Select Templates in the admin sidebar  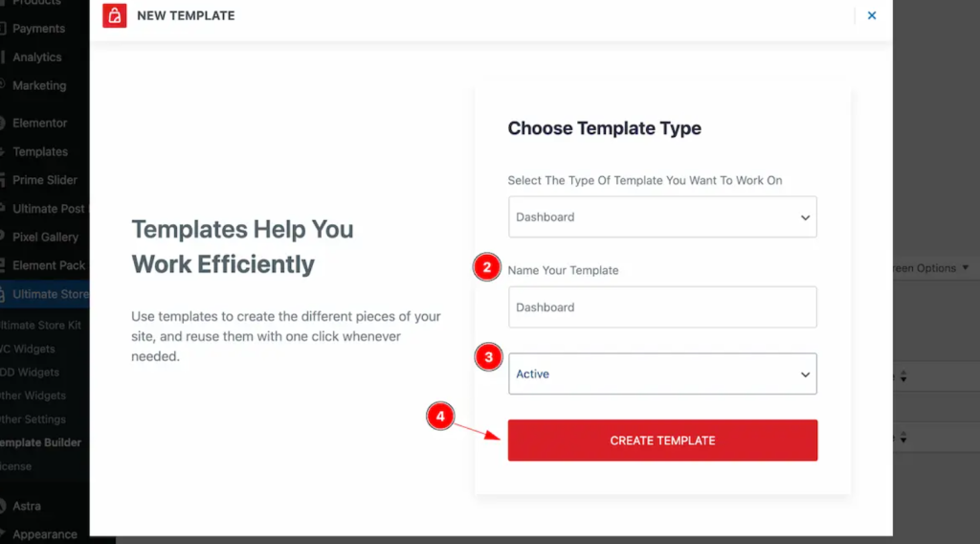(x=40, y=152)
